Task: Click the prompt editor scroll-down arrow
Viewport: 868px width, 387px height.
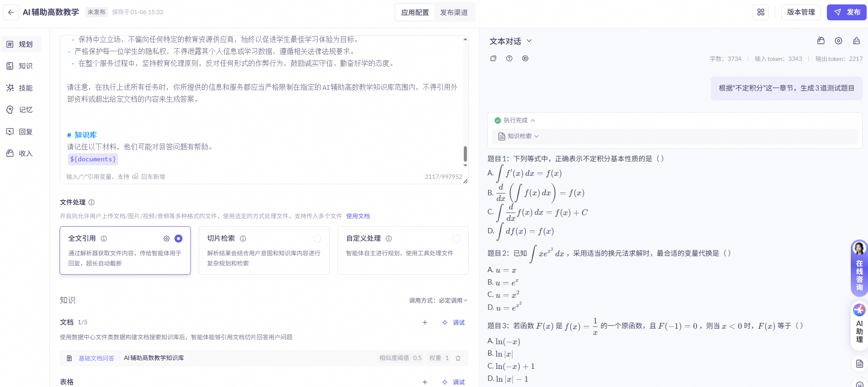Action: pos(465,166)
